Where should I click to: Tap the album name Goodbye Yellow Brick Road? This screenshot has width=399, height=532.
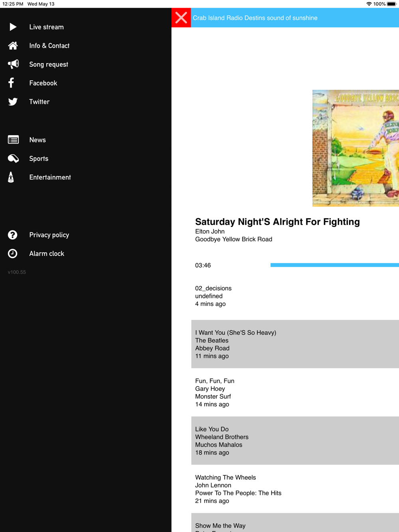point(233,239)
